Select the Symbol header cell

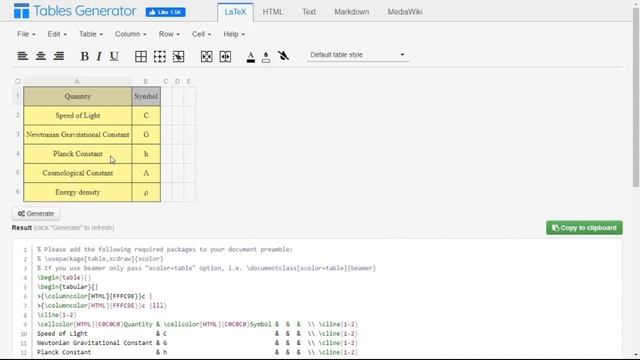pyautogui.click(x=146, y=96)
